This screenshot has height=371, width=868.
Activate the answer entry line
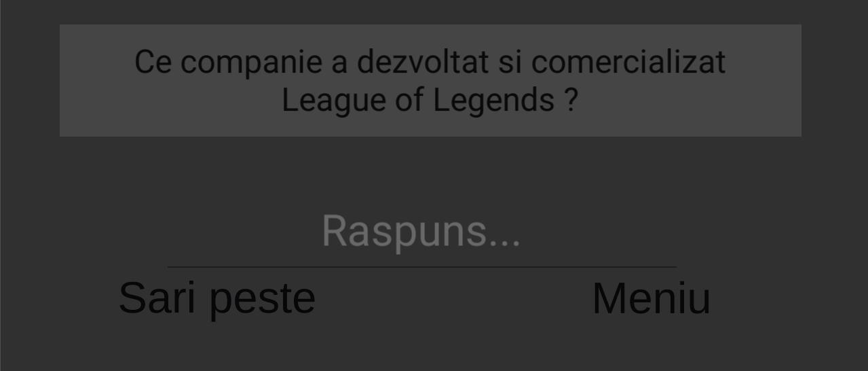[421, 232]
